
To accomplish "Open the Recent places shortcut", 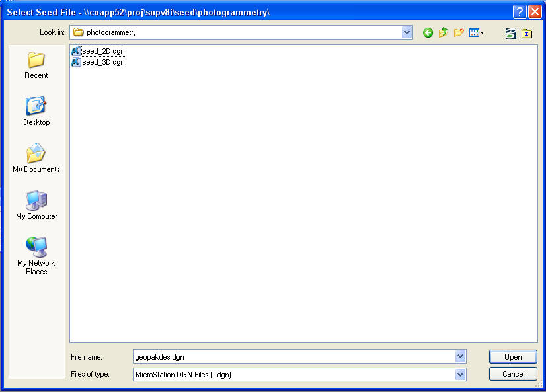I will tap(36, 65).
